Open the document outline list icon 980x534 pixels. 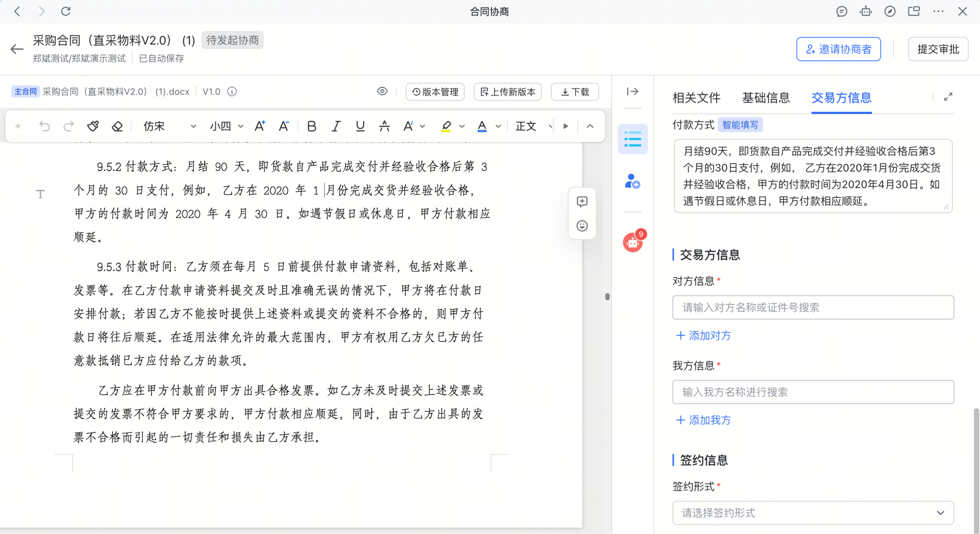click(x=632, y=139)
